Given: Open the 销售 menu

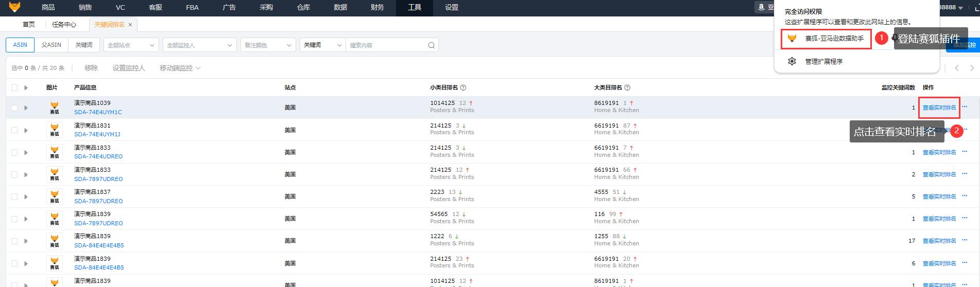Looking at the screenshot, I should click(85, 7).
